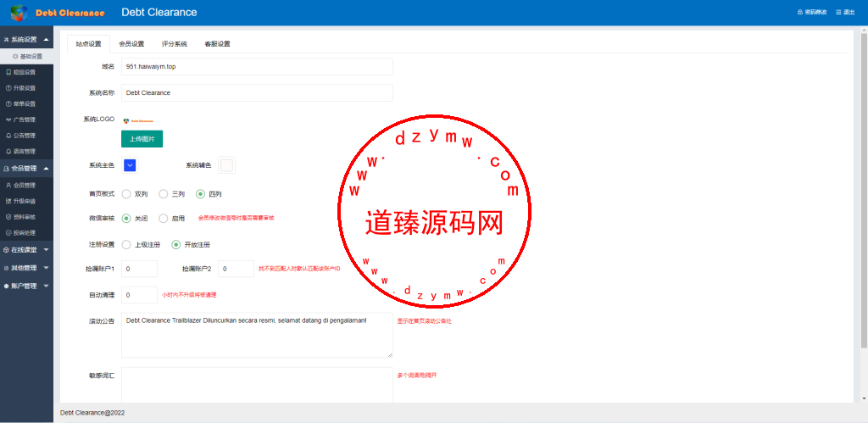Screen dimensions: 868x423
Task: Select the 双列 homepage layout radio
Action: pyautogui.click(x=126, y=194)
